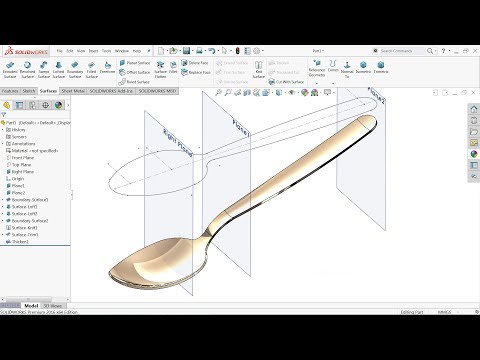Open the Options gear icon
The height and width of the screenshot is (360, 480).
(x=256, y=51)
